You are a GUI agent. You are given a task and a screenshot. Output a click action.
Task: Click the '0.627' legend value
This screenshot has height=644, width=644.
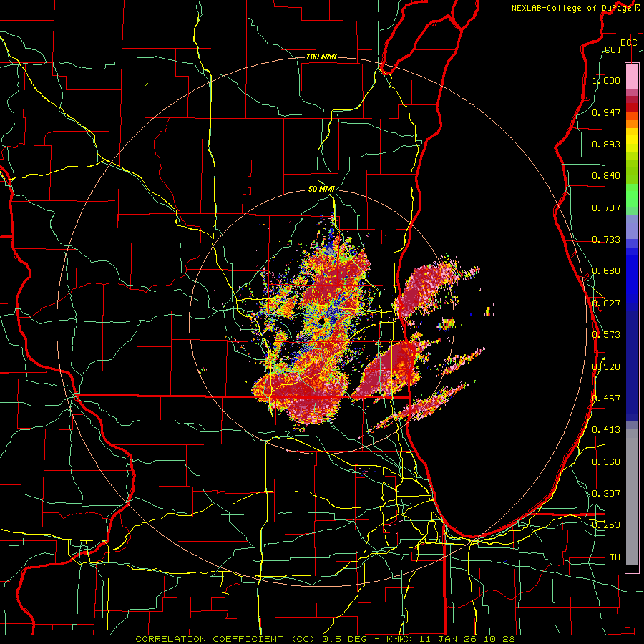click(606, 303)
